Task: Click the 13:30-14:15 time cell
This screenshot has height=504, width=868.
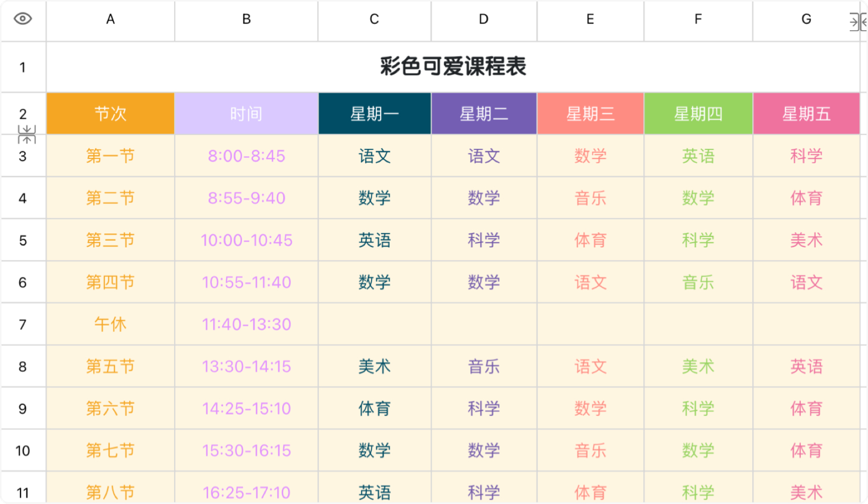Action: click(x=246, y=366)
